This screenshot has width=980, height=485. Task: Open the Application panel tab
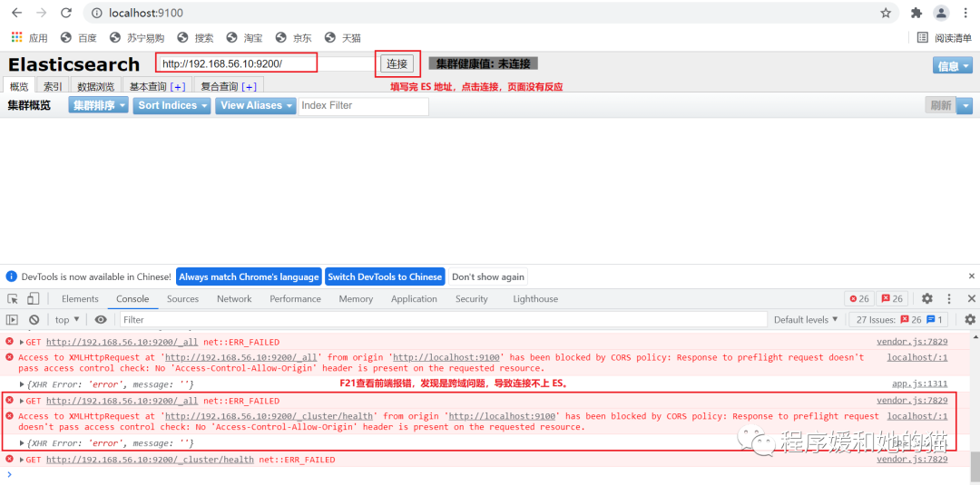[414, 299]
